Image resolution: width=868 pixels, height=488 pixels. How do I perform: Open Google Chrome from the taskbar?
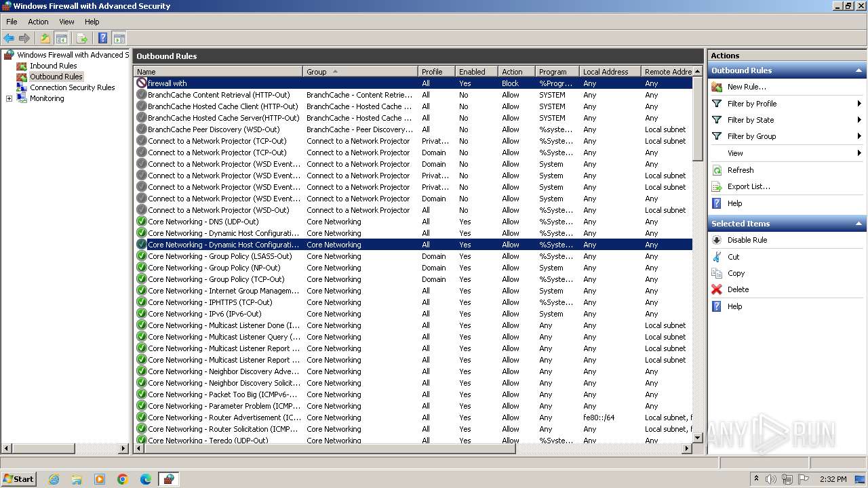point(123,479)
